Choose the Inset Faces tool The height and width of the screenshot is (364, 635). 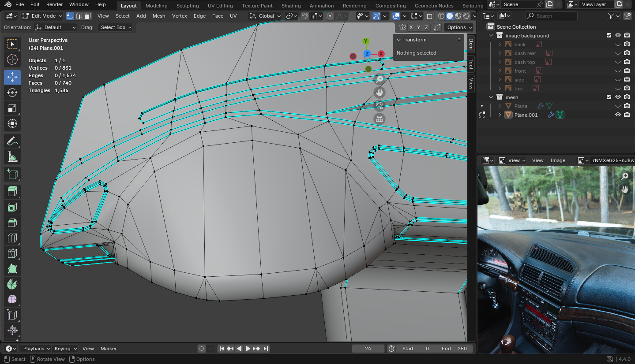coord(12,207)
